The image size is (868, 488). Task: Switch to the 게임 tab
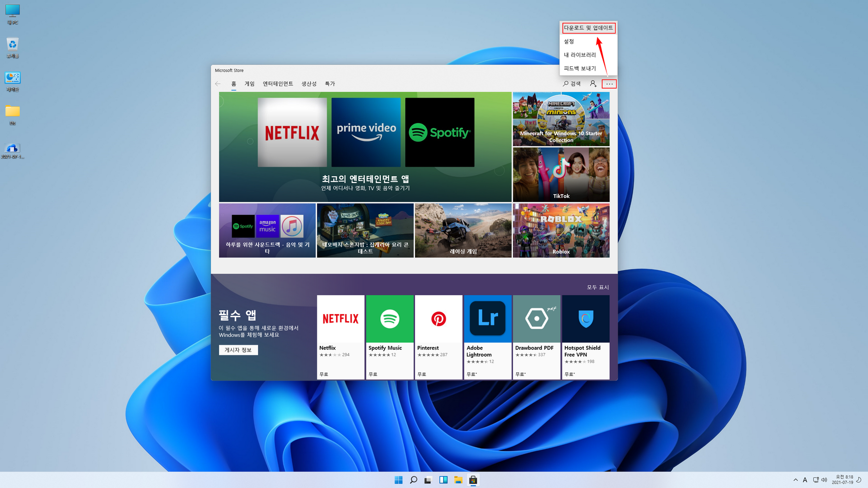tap(249, 84)
